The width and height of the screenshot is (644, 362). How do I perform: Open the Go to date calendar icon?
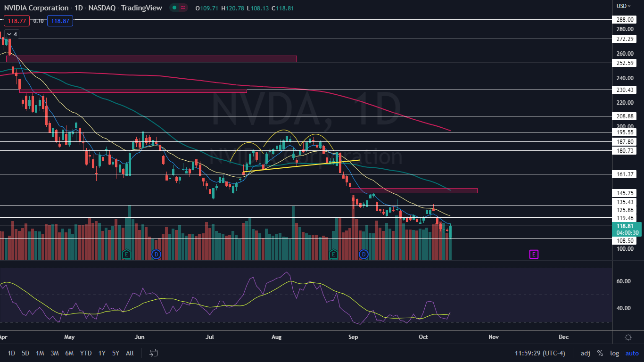click(x=153, y=353)
